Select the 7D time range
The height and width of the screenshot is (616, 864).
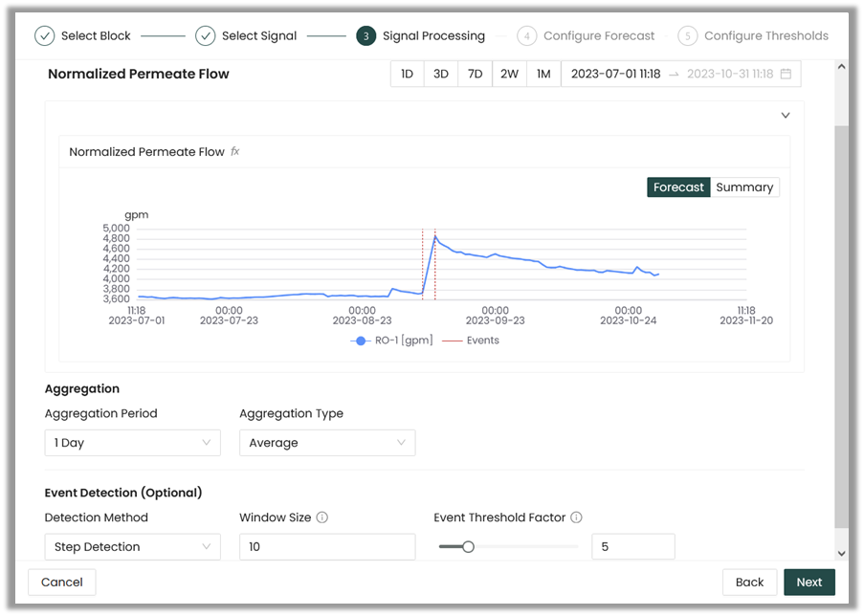click(475, 74)
